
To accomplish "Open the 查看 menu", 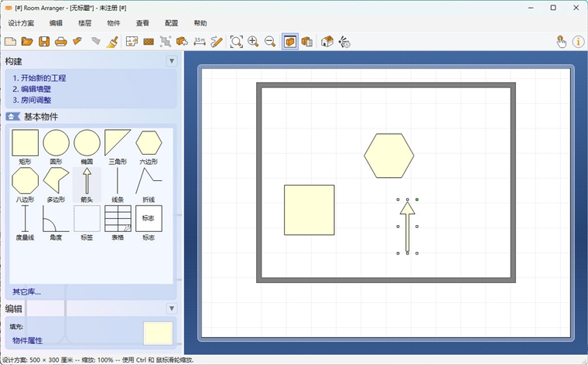I will point(142,23).
